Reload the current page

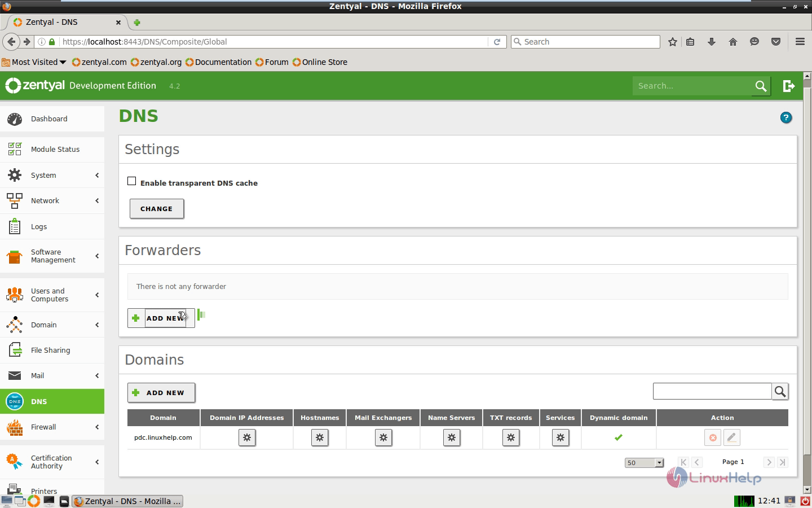pos(497,42)
